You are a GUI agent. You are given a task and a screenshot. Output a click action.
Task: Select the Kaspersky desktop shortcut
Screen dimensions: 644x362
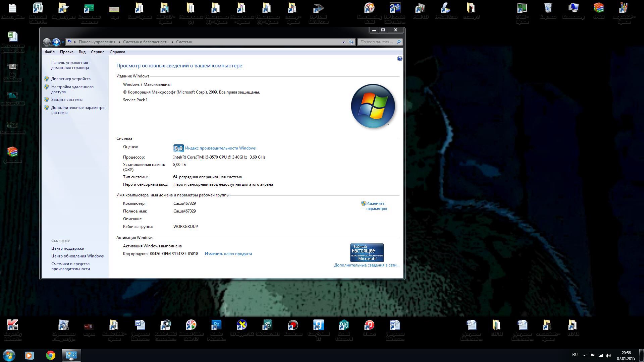(13, 330)
